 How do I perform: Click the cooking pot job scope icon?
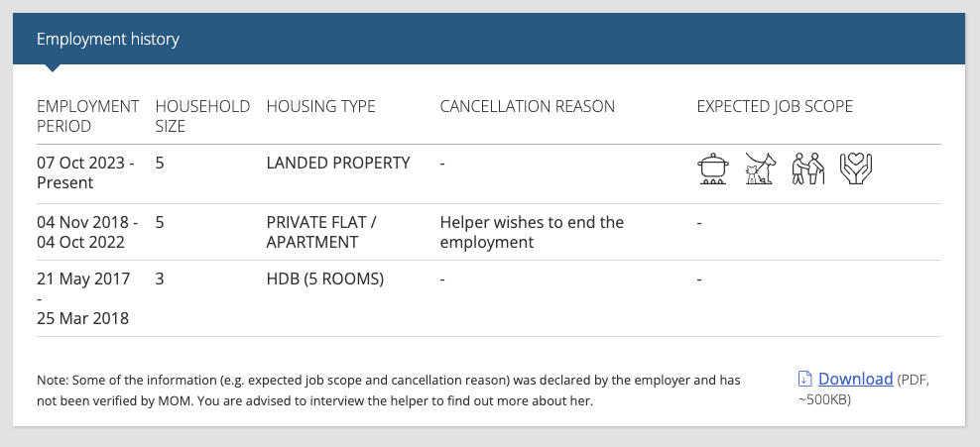pos(713,168)
